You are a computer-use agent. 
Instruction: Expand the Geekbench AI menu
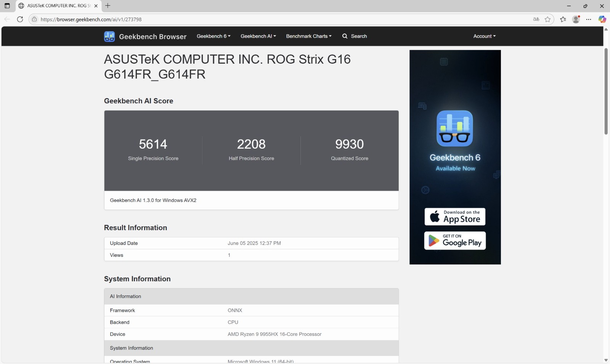click(258, 36)
